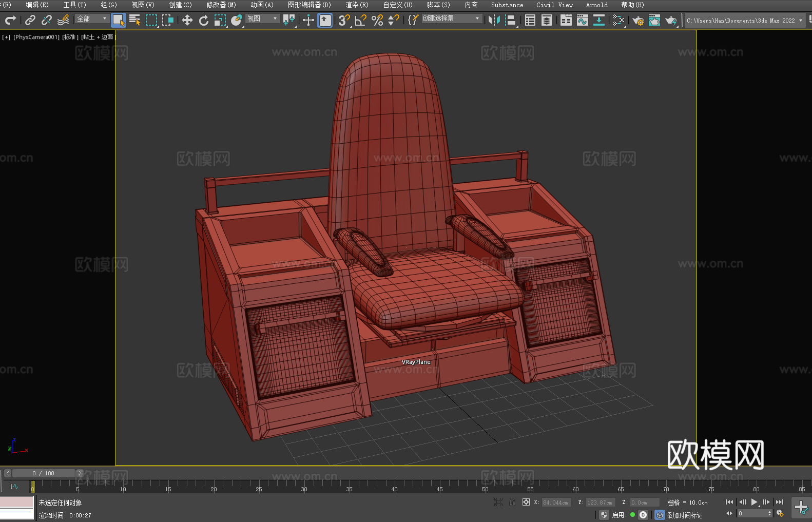Toggle the Window/Crossing selection mode
Screen dimensions: 812x522
168,20
